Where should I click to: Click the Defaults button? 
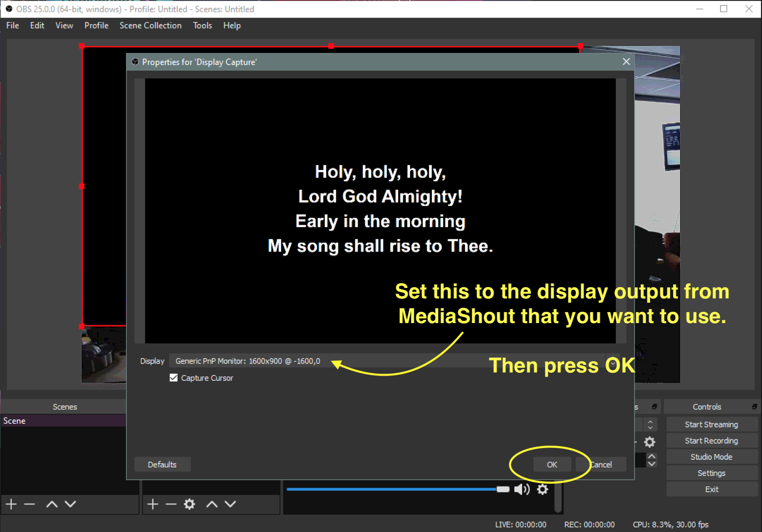point(162,464)
